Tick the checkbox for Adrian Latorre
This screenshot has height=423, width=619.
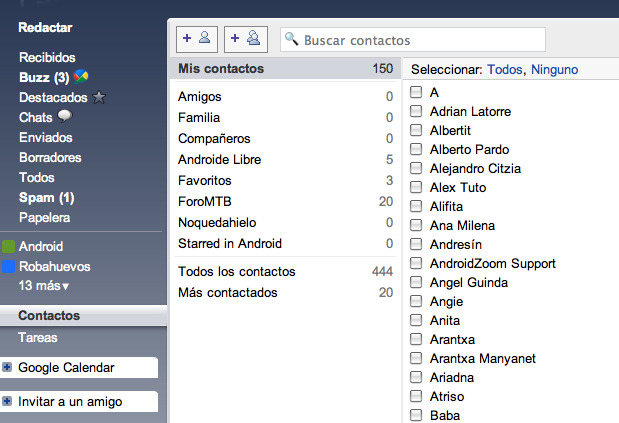[x=416, y=112]
